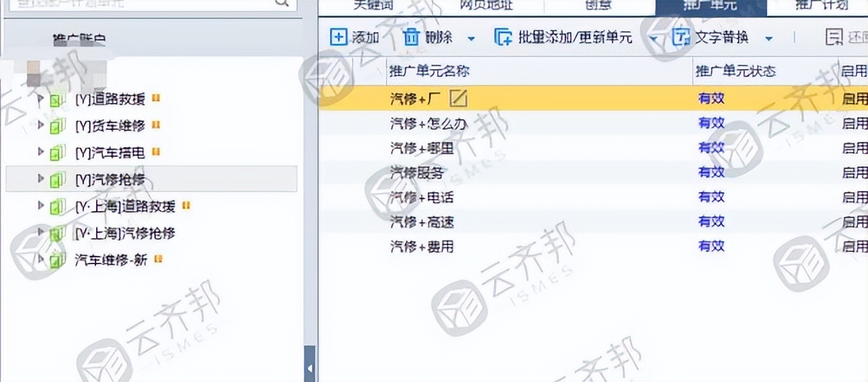Open the dropdown arrow next to 删除
The height and width of the screenshot is (382, 868).
coord(471,38)
